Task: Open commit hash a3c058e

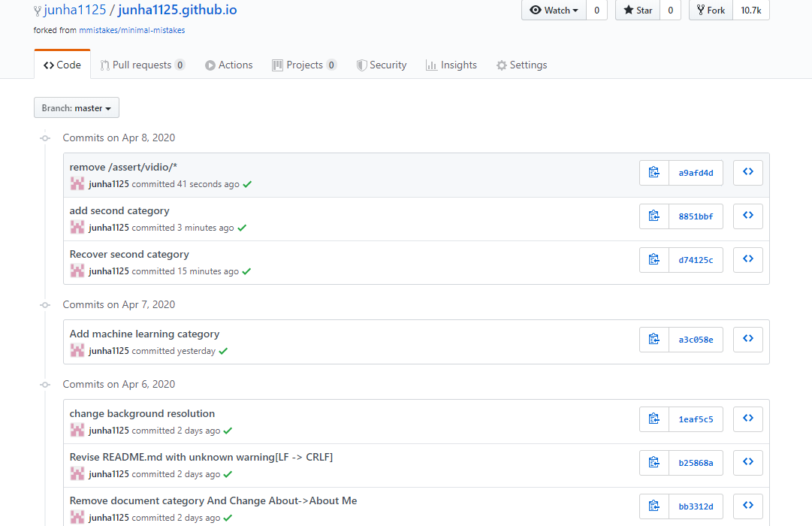Action: tap(696, 340)
